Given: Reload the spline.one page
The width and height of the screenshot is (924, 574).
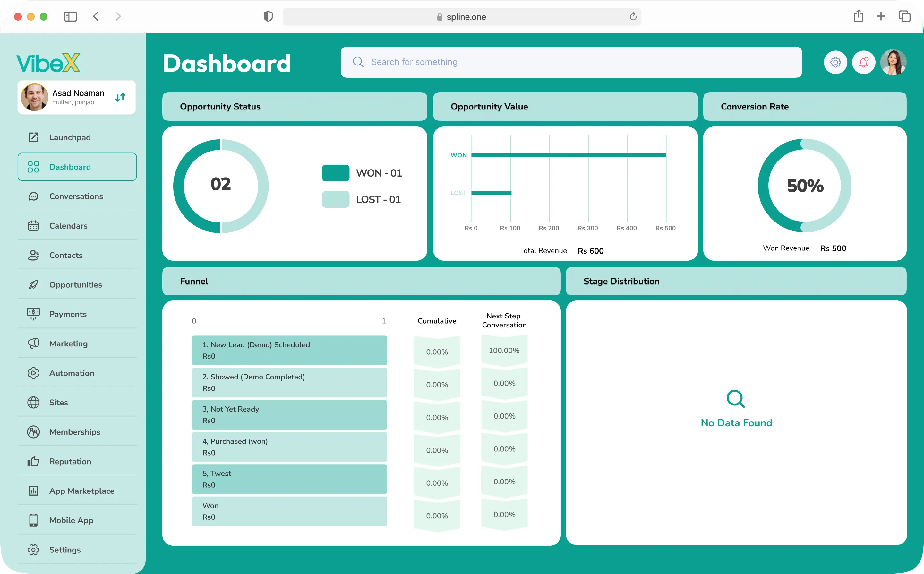Looking at the screenshot, I should coord(633,17).
